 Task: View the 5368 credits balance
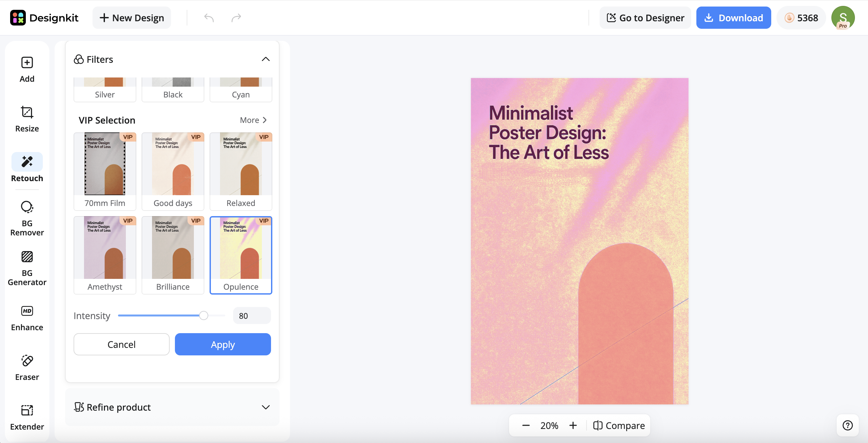tap(801, 18)
